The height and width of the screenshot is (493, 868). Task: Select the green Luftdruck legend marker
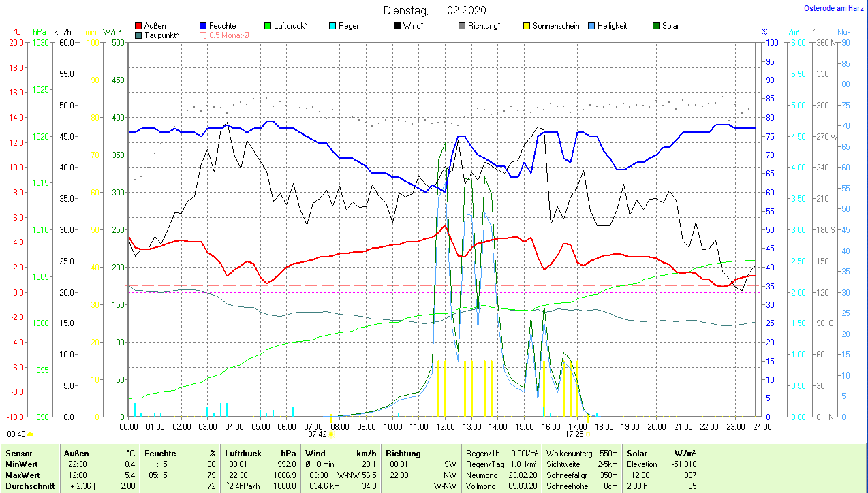tap(268, 26)
